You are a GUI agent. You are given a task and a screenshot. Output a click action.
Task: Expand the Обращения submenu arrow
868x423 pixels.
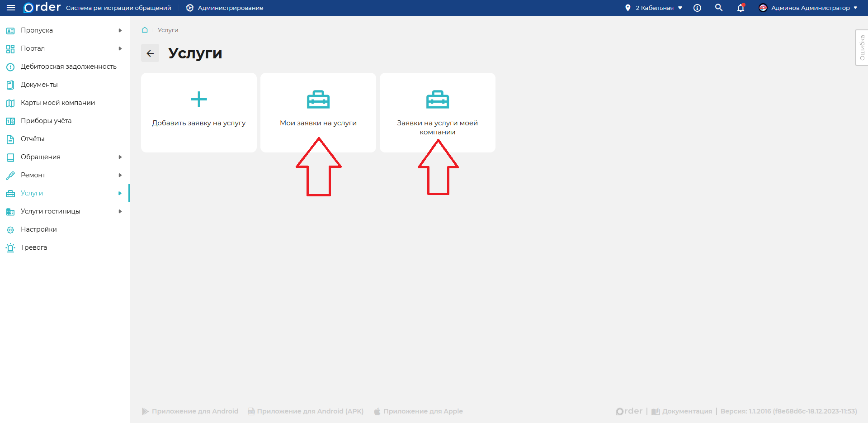(x=120, y=157)
